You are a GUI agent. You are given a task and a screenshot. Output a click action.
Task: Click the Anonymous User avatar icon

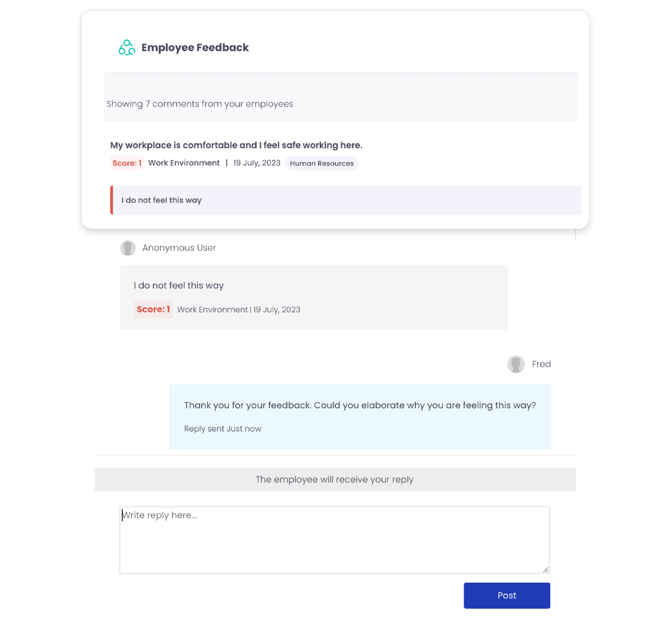click(128, 248)
